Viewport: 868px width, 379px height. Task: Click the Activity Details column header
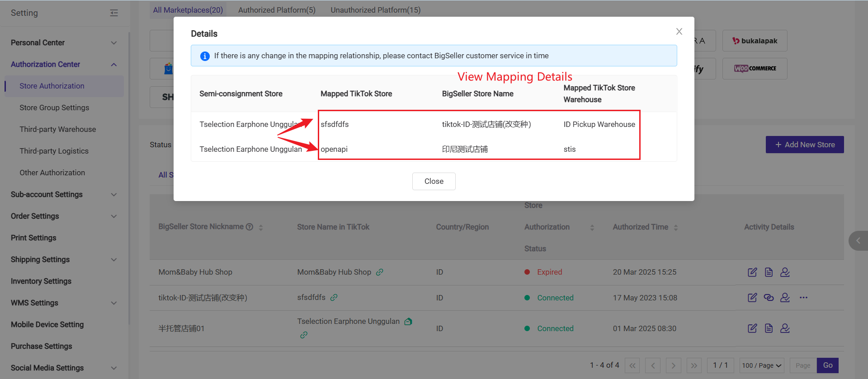tap(769, 227)
